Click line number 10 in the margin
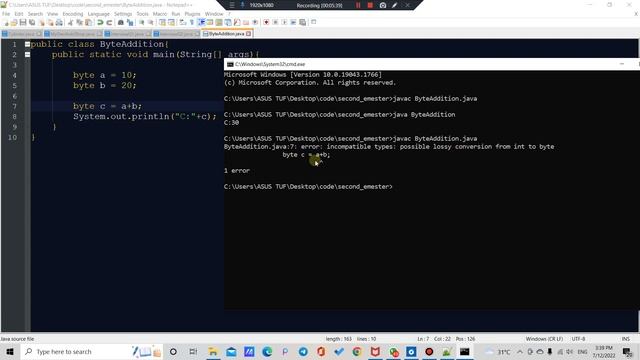Viewport: 640px width, 360px height. pyautogui.click(x=13, y=137)
